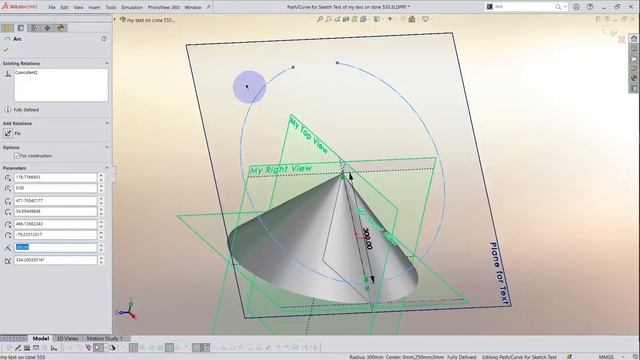Open the Appearances task pane tab

coord(633,78)
